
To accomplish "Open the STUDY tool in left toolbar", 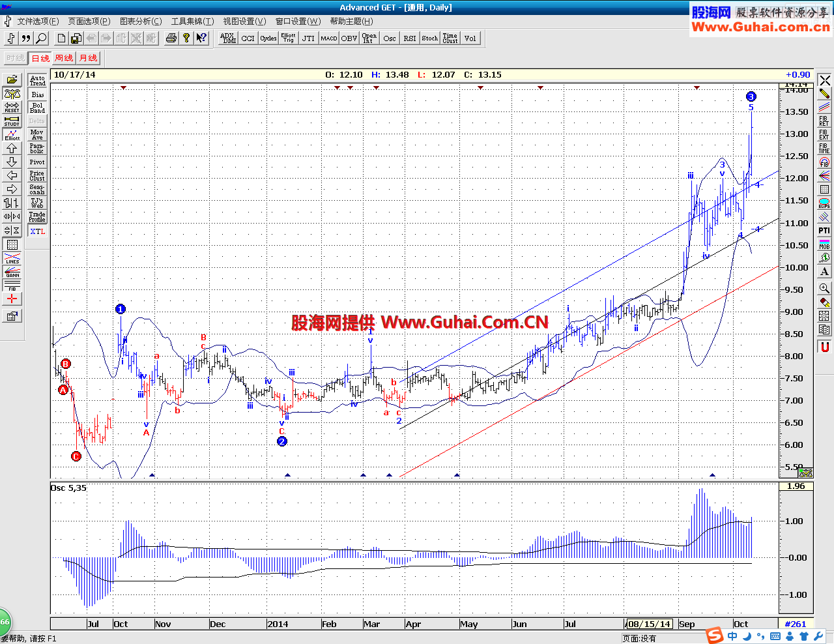I will 12,121.
